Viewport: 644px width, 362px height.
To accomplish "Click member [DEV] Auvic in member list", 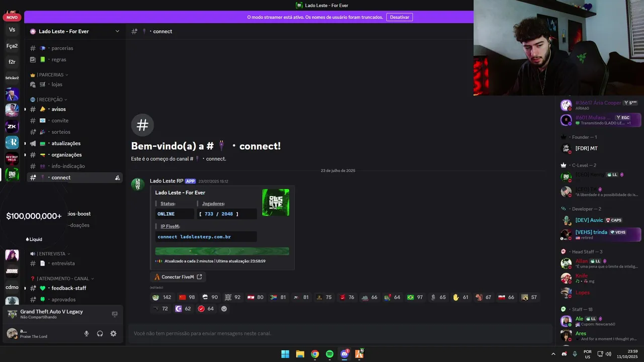I will point(600,220).
